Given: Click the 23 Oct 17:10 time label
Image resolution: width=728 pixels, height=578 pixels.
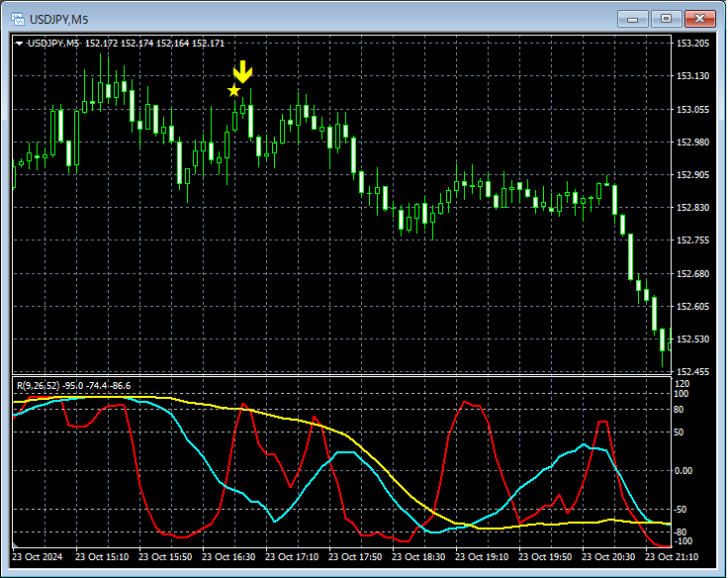Looking at the screenshot, I should (292, 556).
